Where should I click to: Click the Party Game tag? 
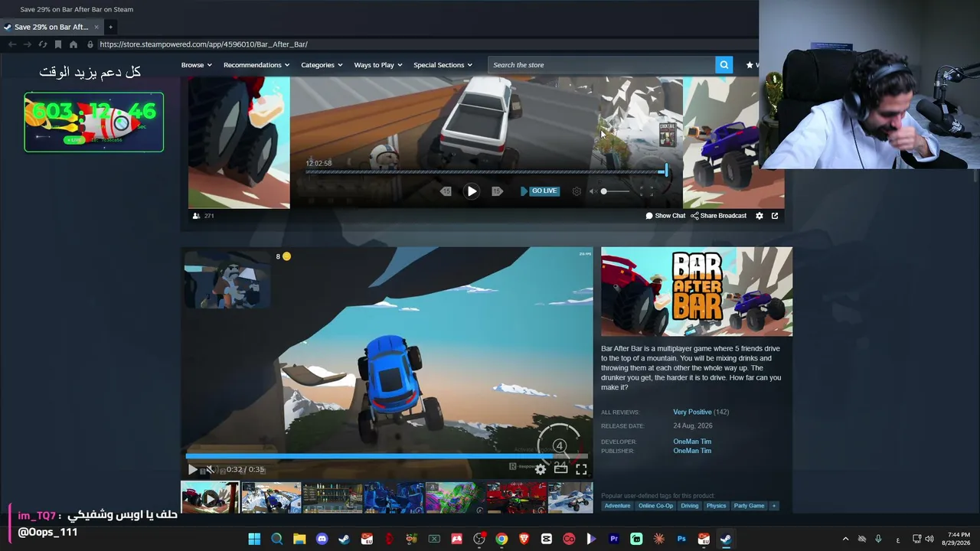coord(749,506)
